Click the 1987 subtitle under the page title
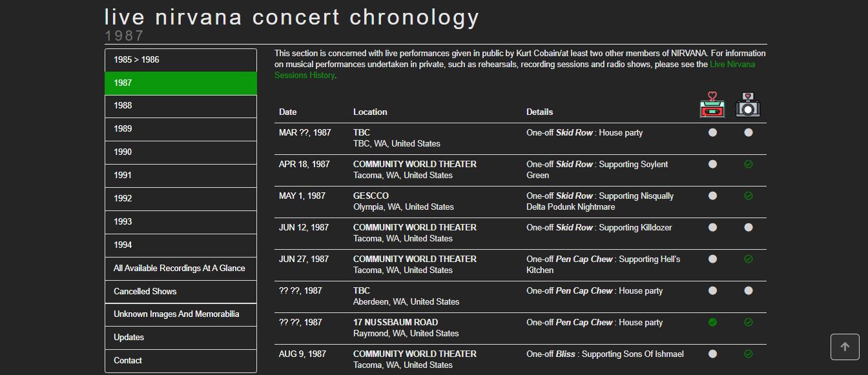The image size is (868, 375). pyautogui.click(x=125, y=35)
